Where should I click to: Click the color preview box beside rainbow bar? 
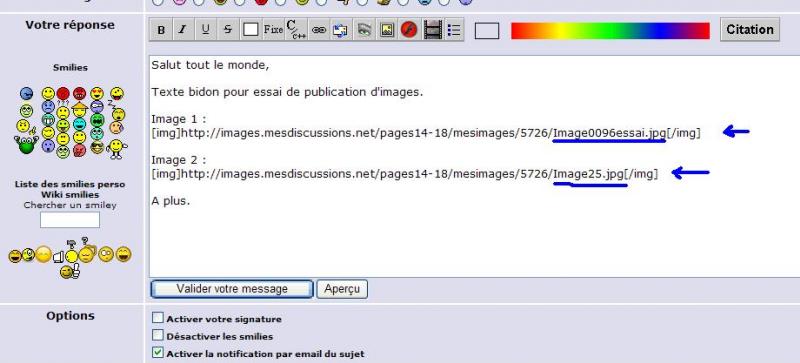(487, 31)
